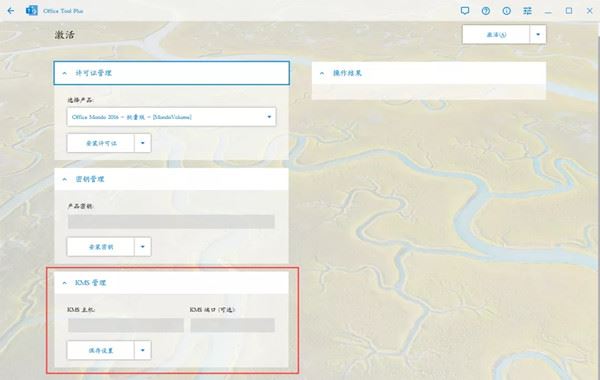
Task: Collapse the KMS 管理 section
Action: 171,283
